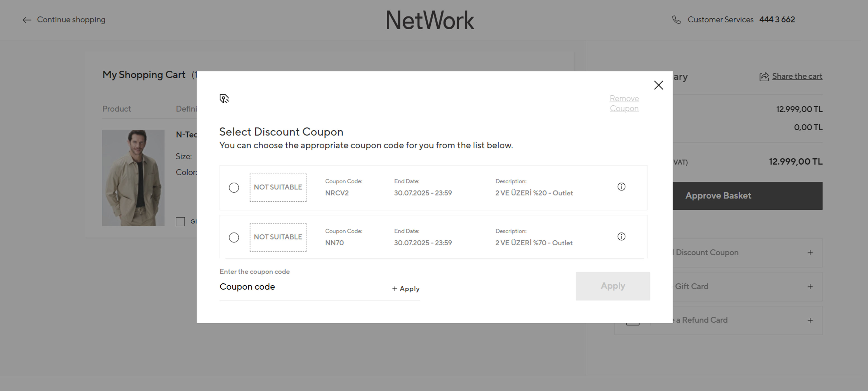Click the small + Apply next to coupon field
868x391 pixels.
(x=406, y=289)
